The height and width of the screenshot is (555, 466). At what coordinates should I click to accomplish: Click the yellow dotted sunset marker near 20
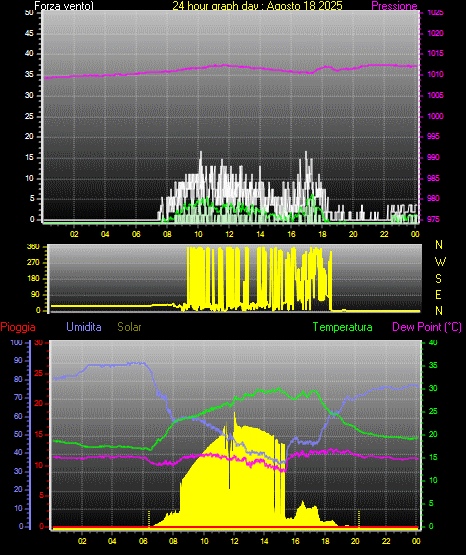[359, 518]
